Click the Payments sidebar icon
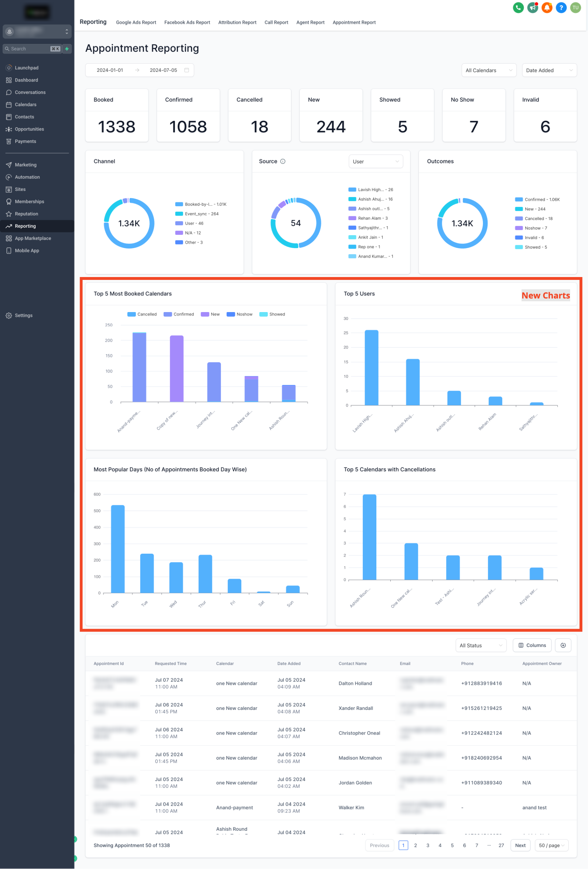 (9, 141)
